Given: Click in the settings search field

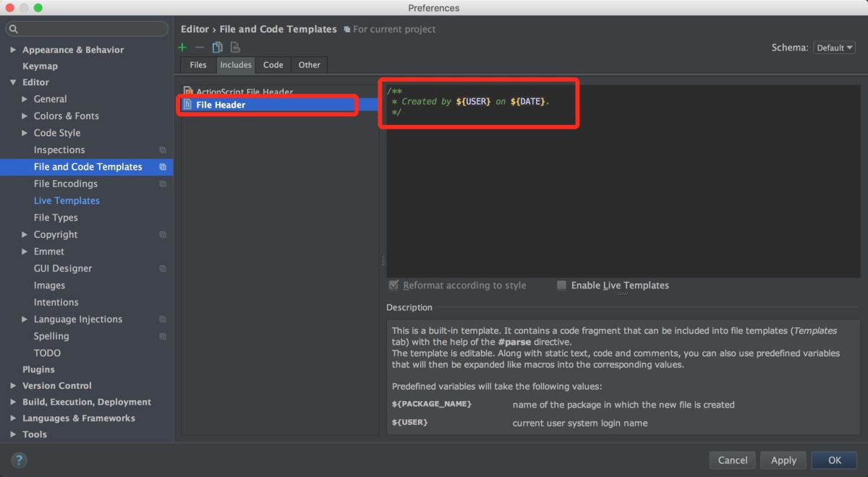Looking at the screenshot, I should click(87, 29).
